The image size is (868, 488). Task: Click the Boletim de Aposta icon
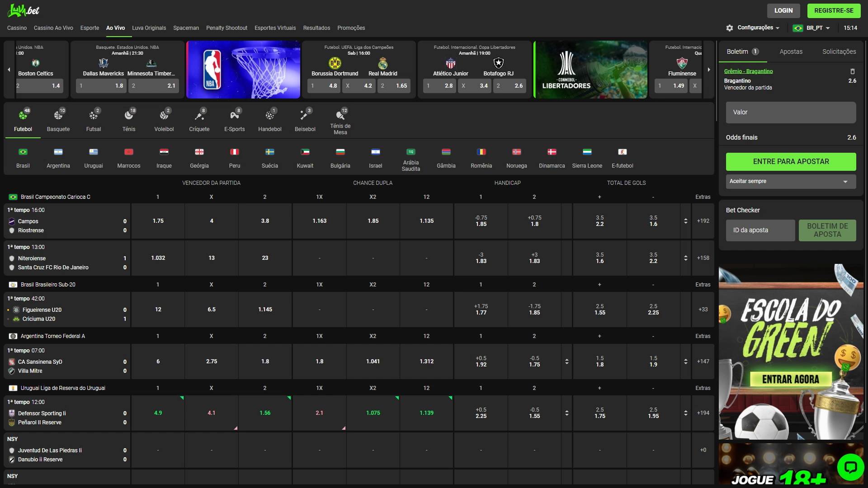827,230
